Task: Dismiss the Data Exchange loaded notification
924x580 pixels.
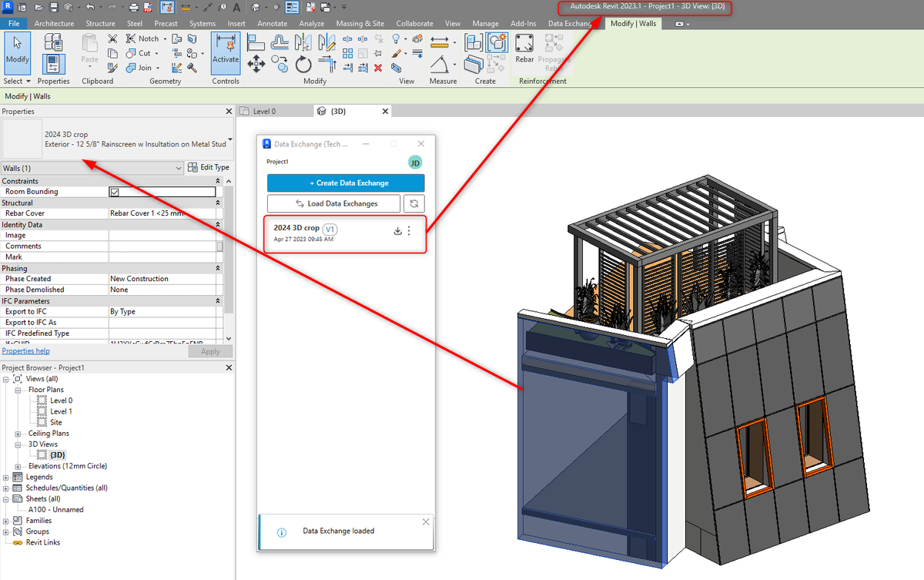Action: pos(426,522)
